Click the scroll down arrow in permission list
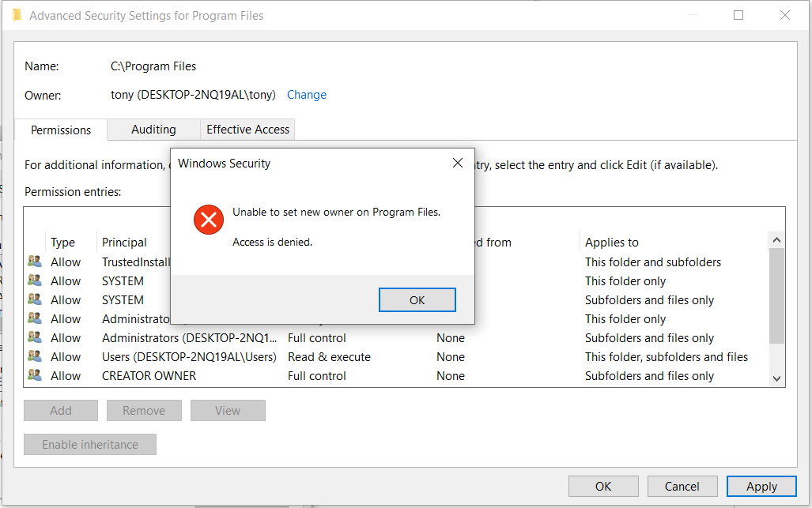This screenshot has height=508, width=812. click(x=776, y=378)
